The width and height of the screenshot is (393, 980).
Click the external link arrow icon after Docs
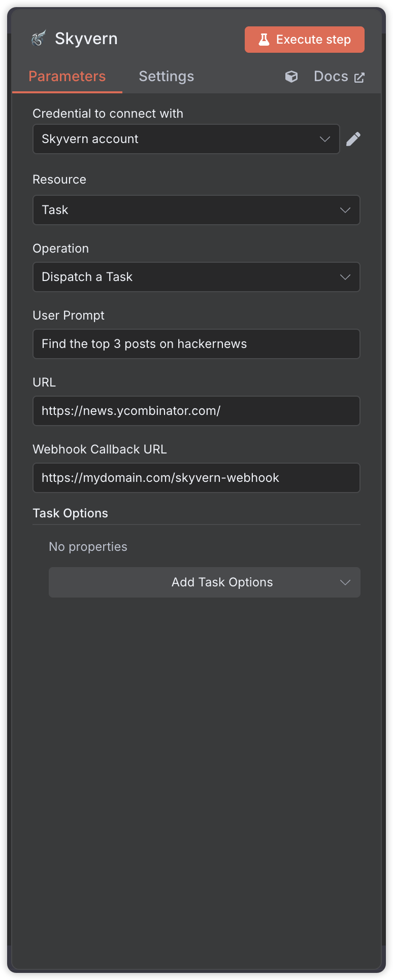pos(359,78)
